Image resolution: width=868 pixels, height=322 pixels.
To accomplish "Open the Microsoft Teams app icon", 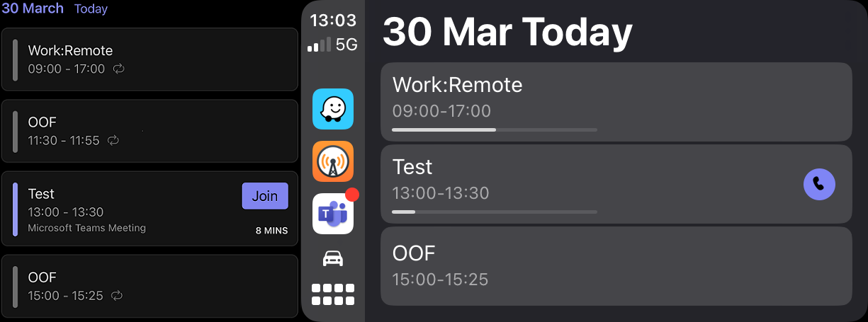I will (332, 213).
